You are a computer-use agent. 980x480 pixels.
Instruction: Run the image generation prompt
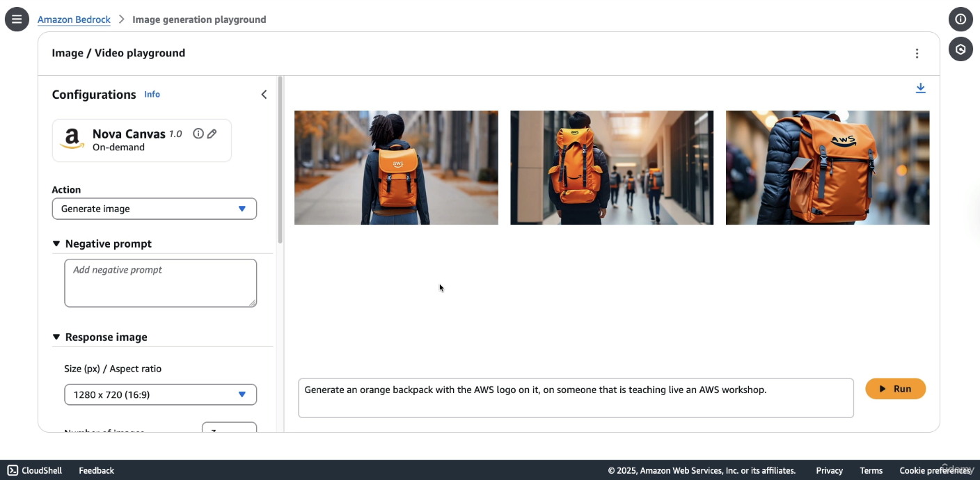point(895,389)
